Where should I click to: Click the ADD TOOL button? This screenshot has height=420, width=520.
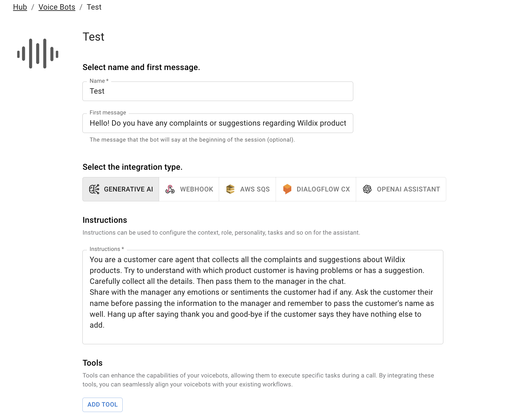[102, 404]
